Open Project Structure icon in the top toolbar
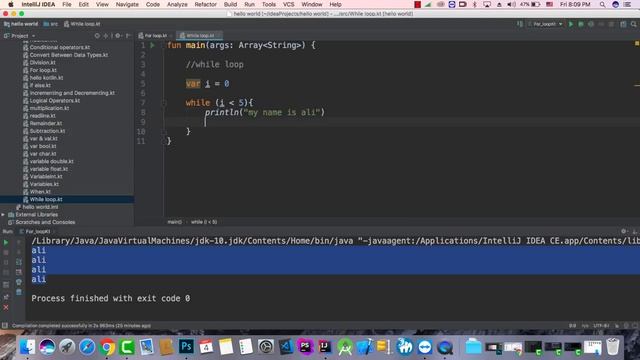This screenshot has width=640, height=360. pyautogui.click(x=623, y=24)
